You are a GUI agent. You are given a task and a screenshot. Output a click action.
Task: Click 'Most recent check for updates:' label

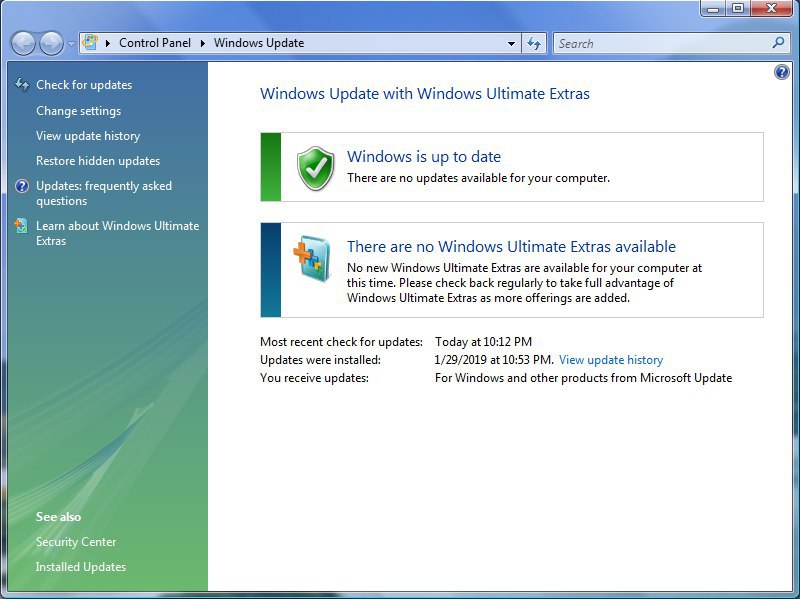[x=341, y=341]
